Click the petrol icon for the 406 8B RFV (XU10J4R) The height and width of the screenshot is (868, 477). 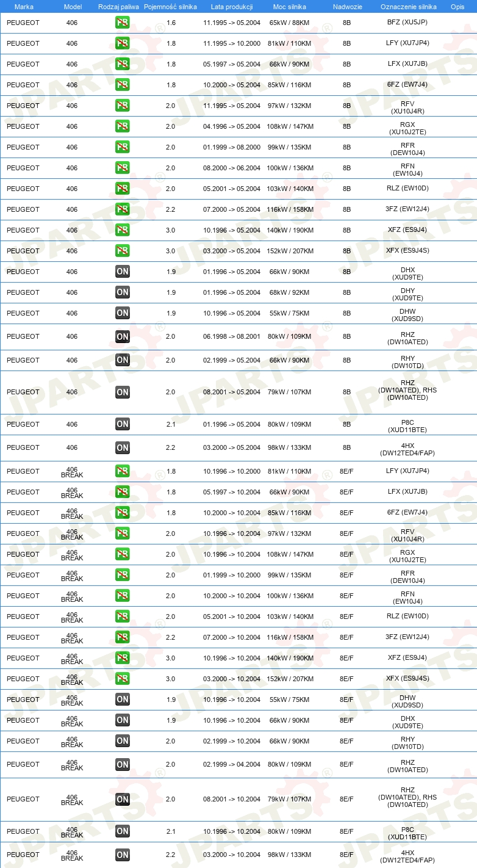(123, 106)
